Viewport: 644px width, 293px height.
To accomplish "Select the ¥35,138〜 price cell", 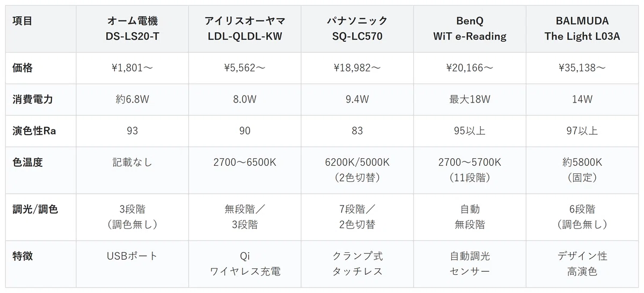I will coord(582,68).
